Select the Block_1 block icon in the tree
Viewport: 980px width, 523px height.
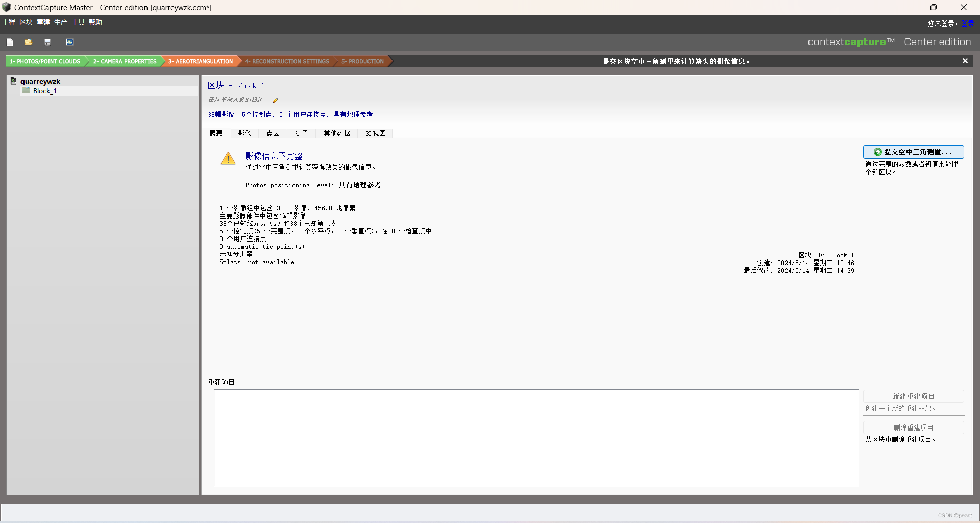click(x=26, y=91)
